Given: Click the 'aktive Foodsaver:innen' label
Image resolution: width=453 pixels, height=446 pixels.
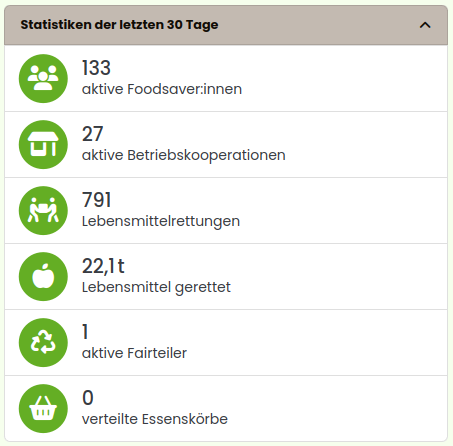Looking at the screenshot, I should pos(162,89).
